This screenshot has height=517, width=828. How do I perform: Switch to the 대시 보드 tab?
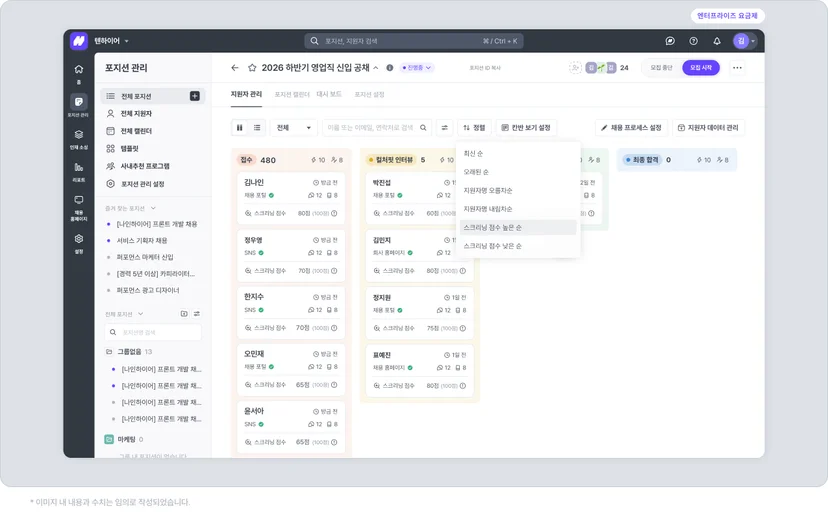(329, 94)
